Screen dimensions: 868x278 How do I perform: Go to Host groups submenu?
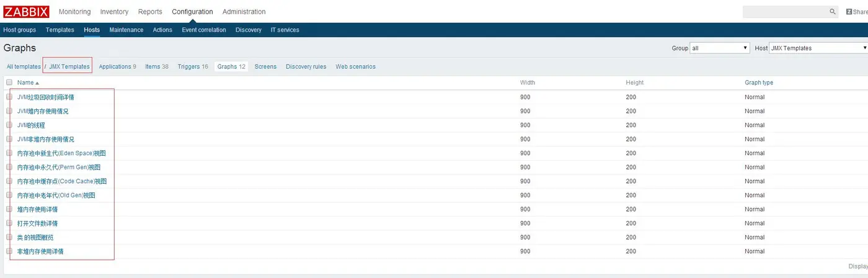point(20,30)
